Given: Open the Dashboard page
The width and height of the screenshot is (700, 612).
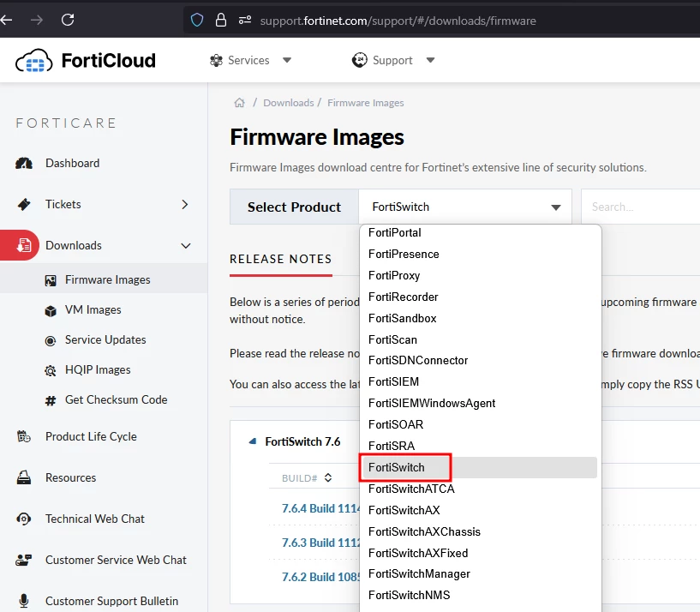Looking at the screenshot, I should (x=72, y=163).
